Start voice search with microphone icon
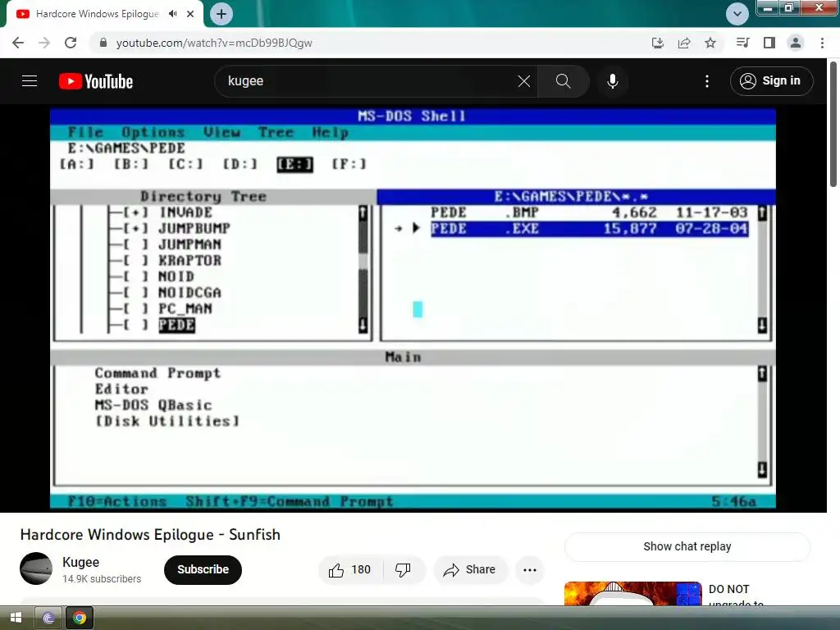Image resolution: width=840 pixels, height=630 pixels. [613, 81]
